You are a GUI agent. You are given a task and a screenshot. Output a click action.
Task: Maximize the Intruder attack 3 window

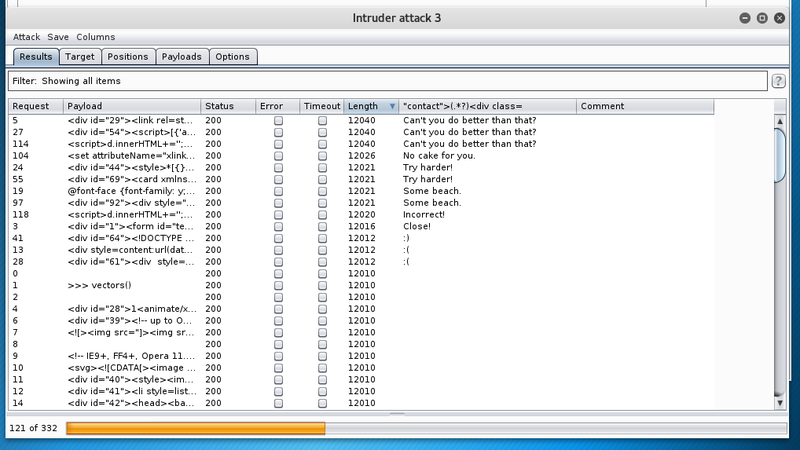[762, 18]
